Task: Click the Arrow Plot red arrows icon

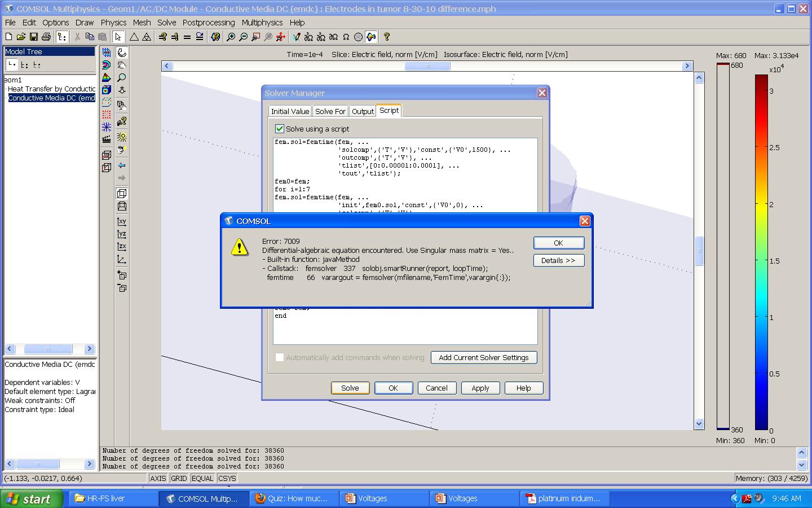Action: [107, 115]
